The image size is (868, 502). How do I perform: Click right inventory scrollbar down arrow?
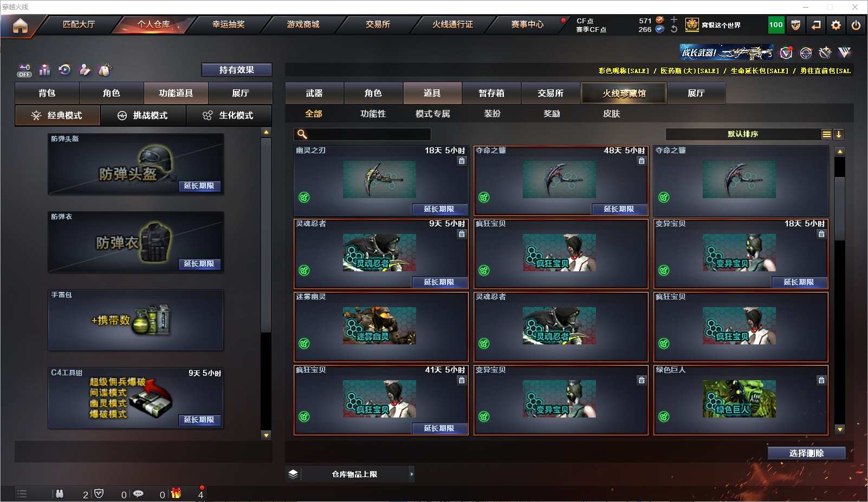(840, 429)
